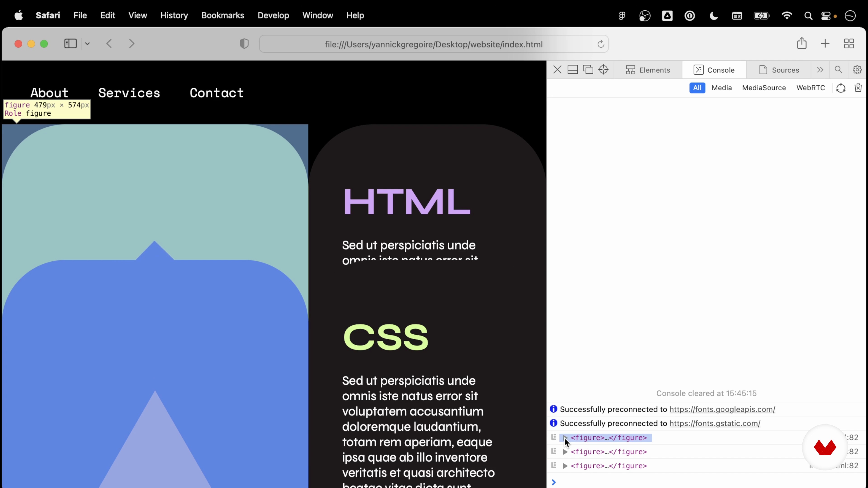Open the fonts.gstatic.com link

click(715, 423)
